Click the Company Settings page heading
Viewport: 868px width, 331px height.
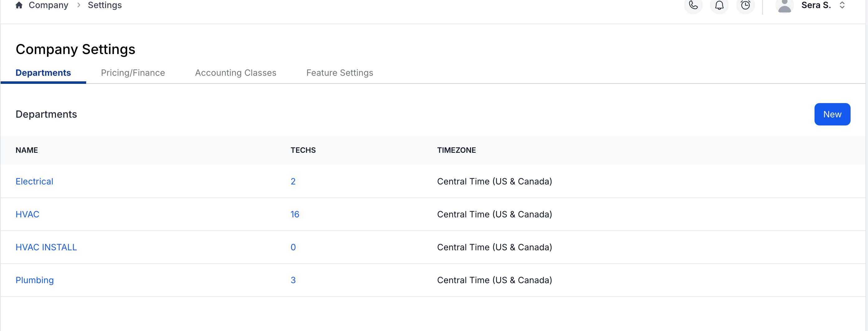pyautogui.click(x=76, y=49)
